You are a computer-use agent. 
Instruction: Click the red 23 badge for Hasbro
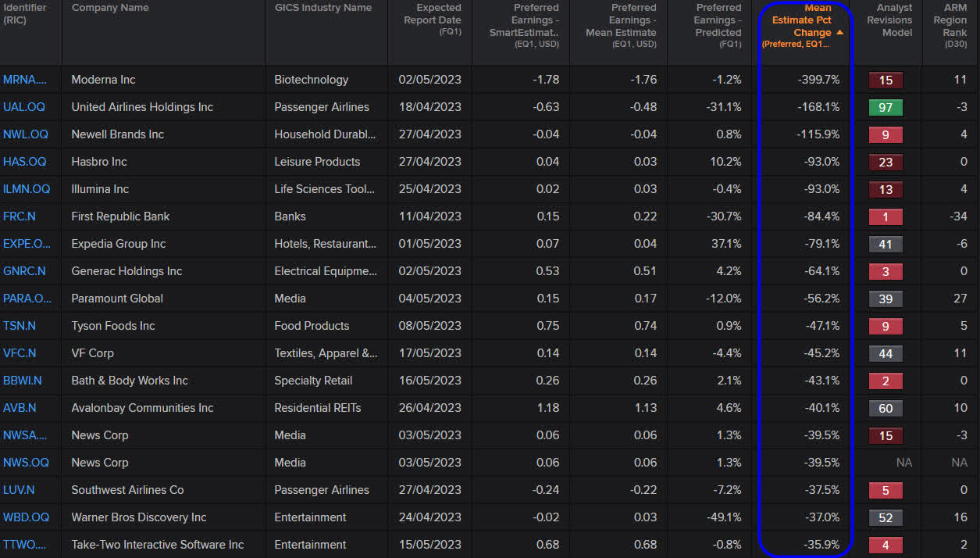pos(886,162)
